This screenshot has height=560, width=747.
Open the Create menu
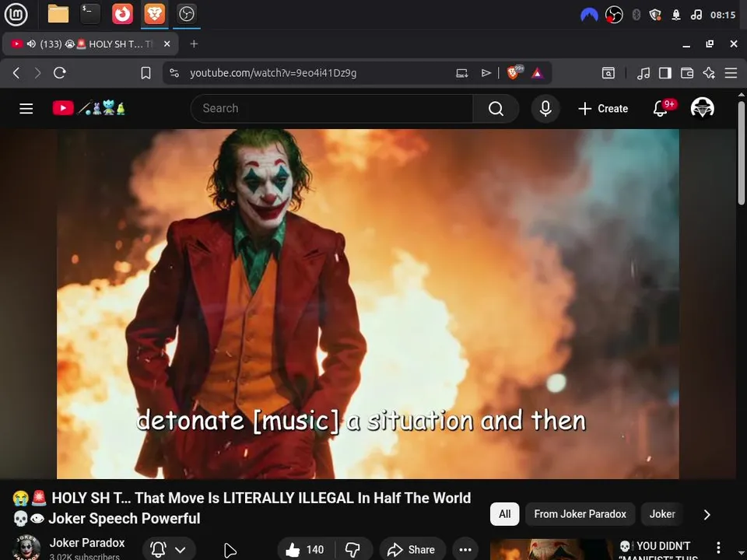pyautogui.click(x=603, y=109)
